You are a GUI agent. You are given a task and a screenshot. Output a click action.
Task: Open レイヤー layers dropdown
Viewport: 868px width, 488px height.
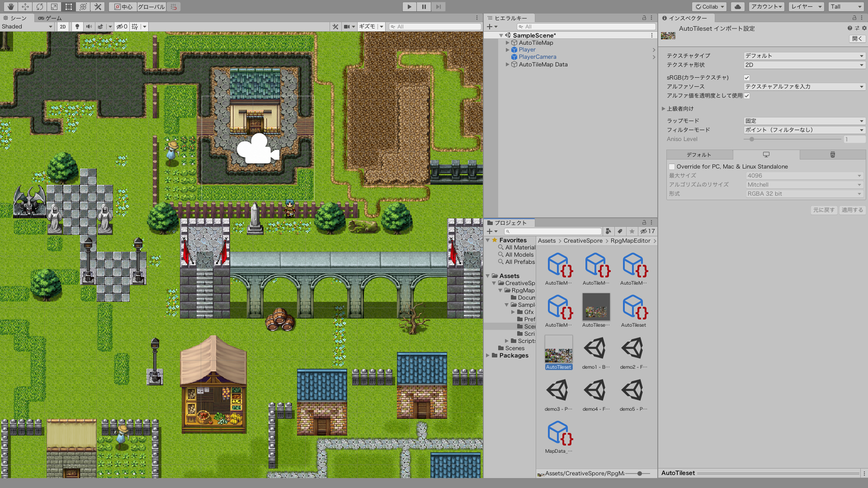click(806, 7)
